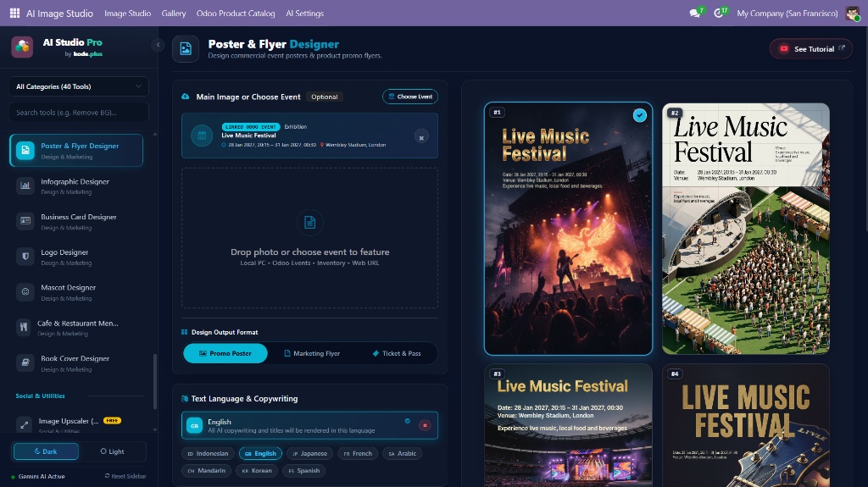Image resolution: width=868 pixels, height=487 pixels.
Task: Choose the Arabic language chip
Action: coord(402,453)
